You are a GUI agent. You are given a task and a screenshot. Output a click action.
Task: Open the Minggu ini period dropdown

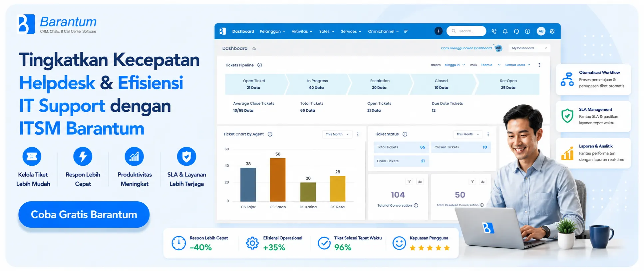tap(455, 65)
